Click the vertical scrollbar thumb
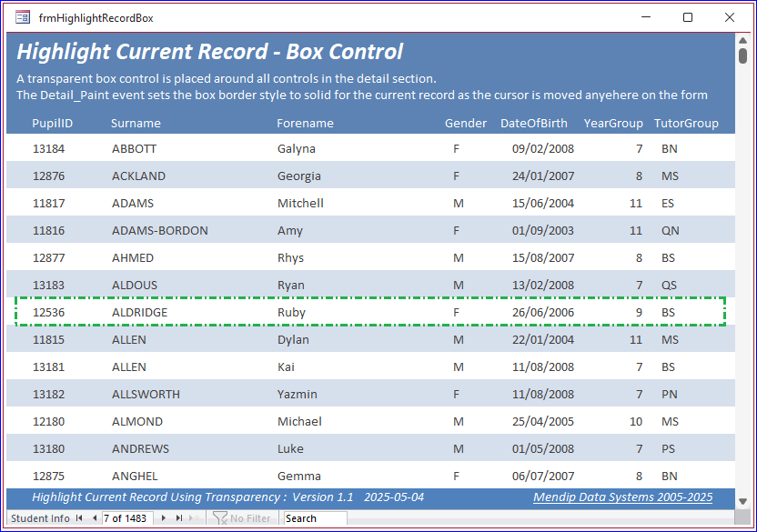757x532 pixels. click(742, 55)
